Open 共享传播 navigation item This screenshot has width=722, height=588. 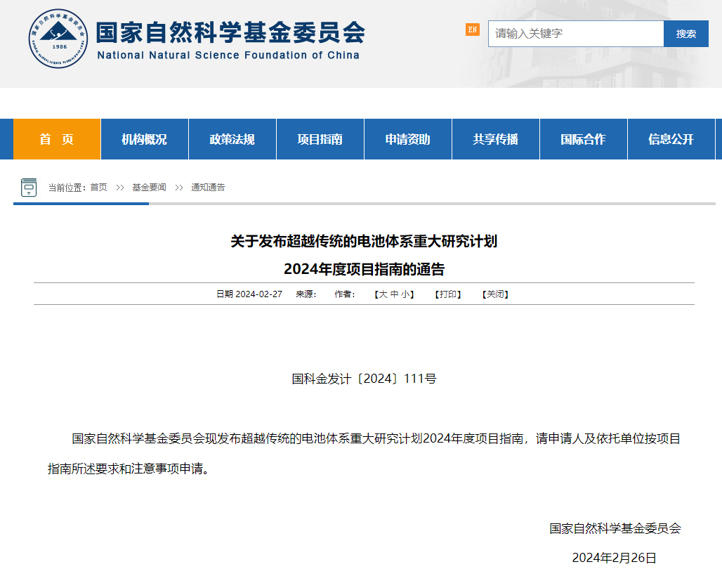click(495, 139)
